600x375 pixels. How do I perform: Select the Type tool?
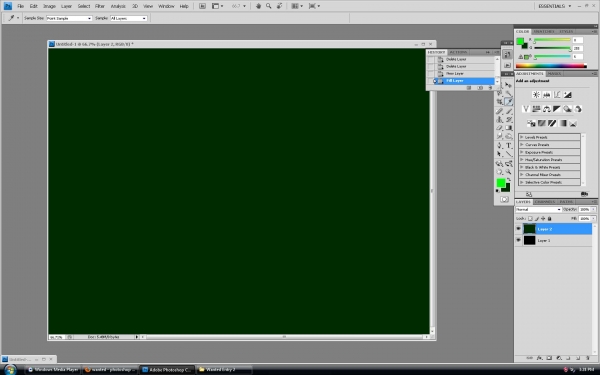(x=509, y=145)
